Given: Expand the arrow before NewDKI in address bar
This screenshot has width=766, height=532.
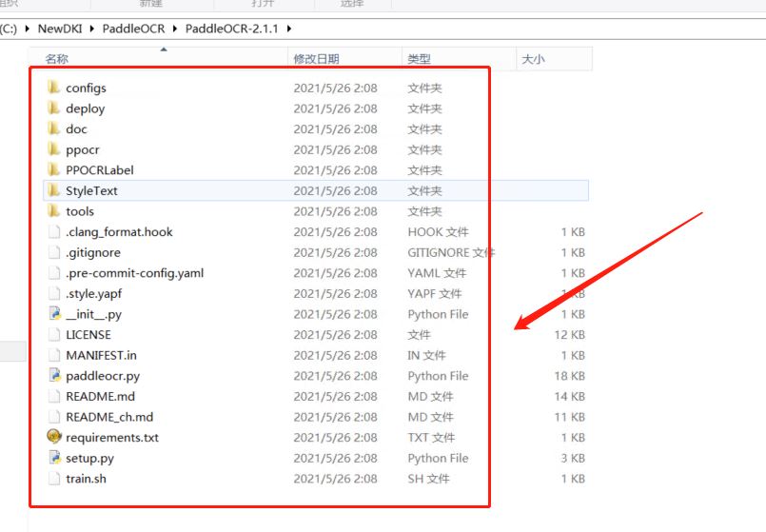Looking at the screenshot, I should [x=28, y=29].
